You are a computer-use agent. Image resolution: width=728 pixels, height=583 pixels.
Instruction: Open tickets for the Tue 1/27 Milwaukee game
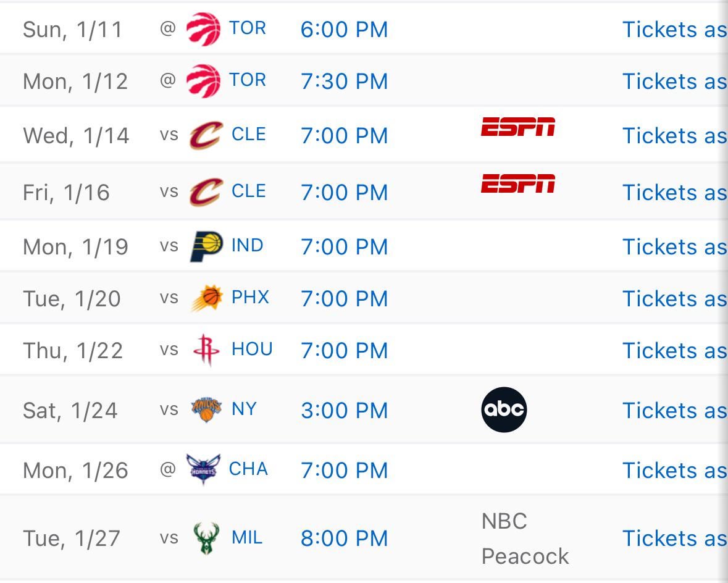[x=673, y=538]
